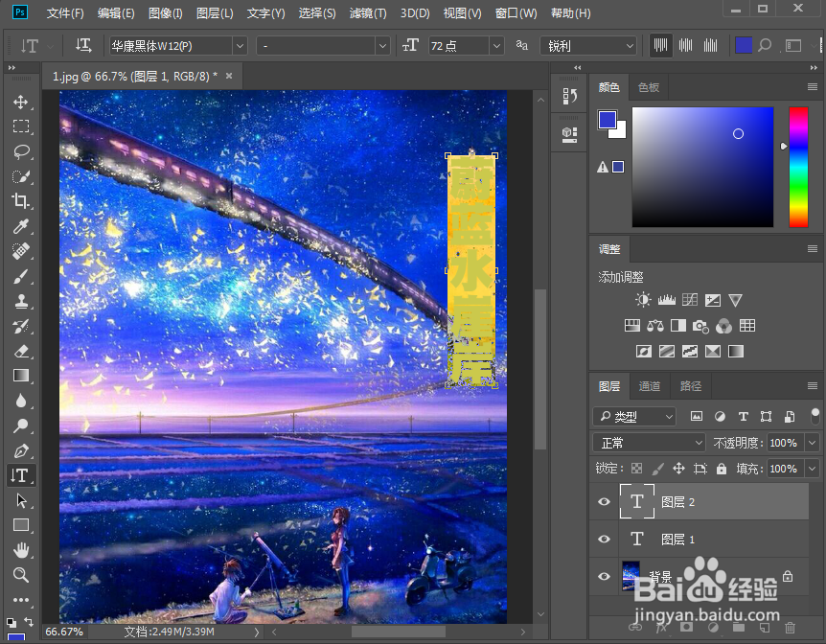Viewport: 826px width, 644px height.
Task: Open the Character panel toggle icon
Action: coord(793,46)
